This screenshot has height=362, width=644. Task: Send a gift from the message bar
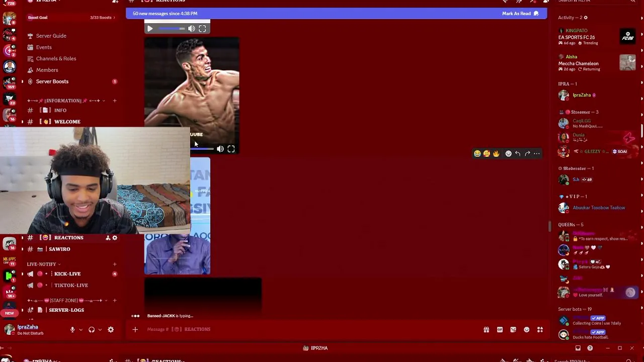pyautogui.click(x=486, y=330)
